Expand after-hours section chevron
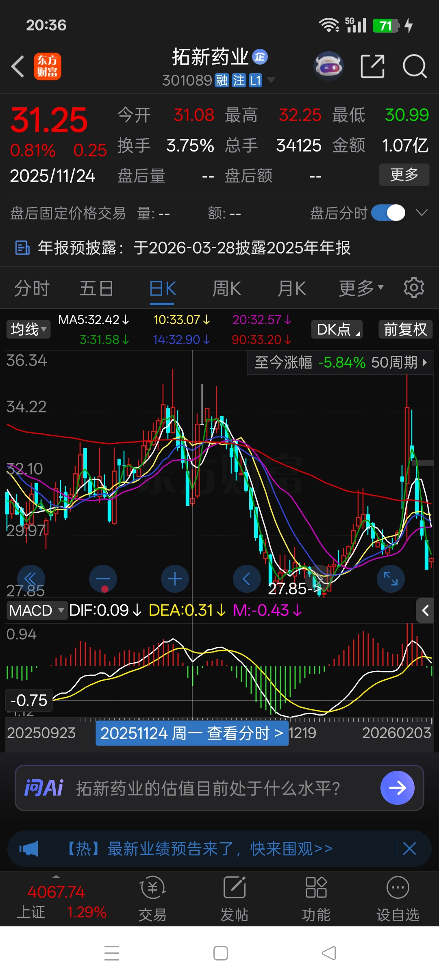This screenshot has height=980, width=439. [x=422, y=212]
